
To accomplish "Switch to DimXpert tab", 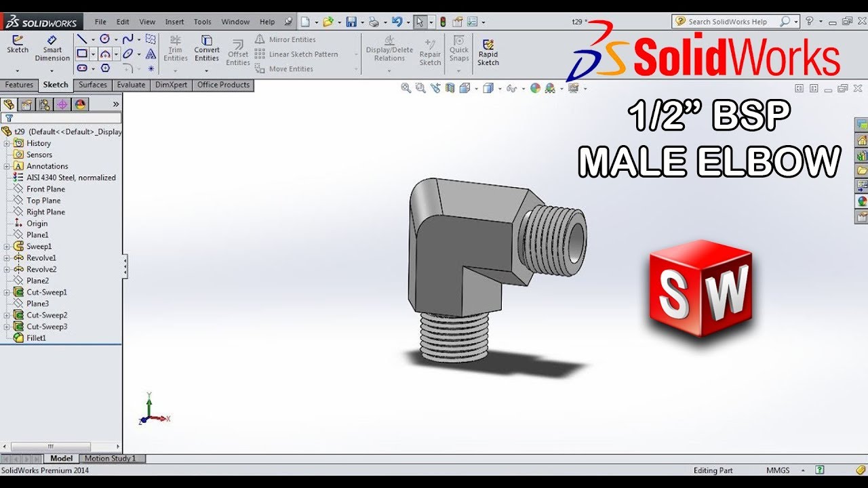I will point(172,85).
